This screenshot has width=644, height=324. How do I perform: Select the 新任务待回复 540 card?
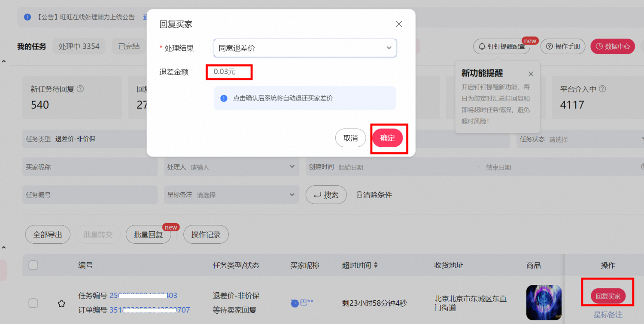[72, 98]
